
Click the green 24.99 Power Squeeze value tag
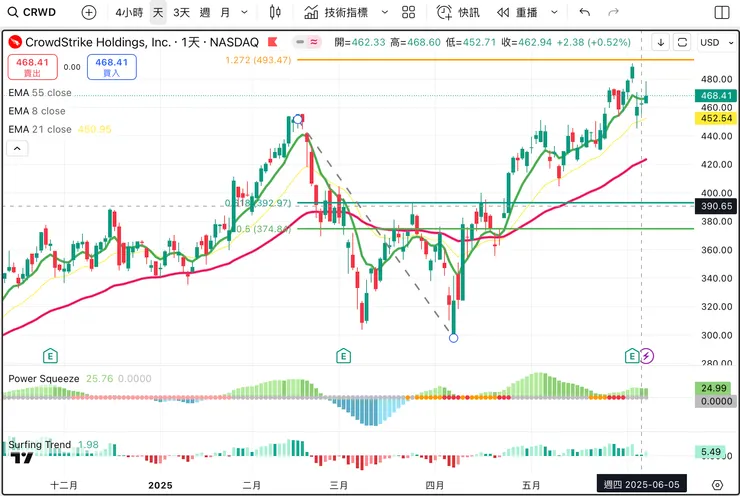(714, 388)
